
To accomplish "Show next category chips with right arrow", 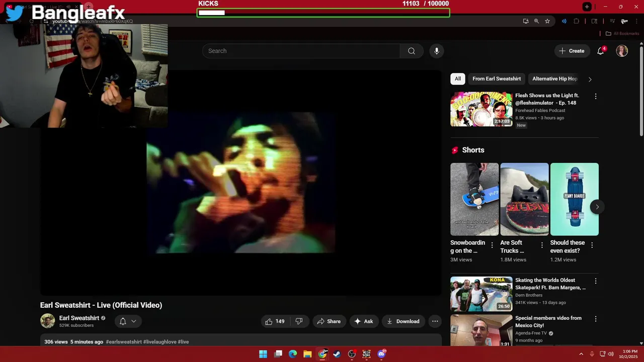I will [x=590, y=79].
